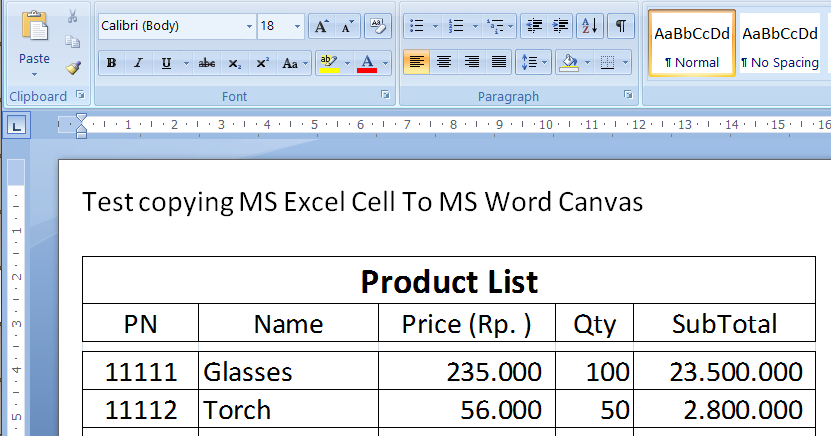Click the Price (Rp. ) header cell
831x436 pixels.
466,323
